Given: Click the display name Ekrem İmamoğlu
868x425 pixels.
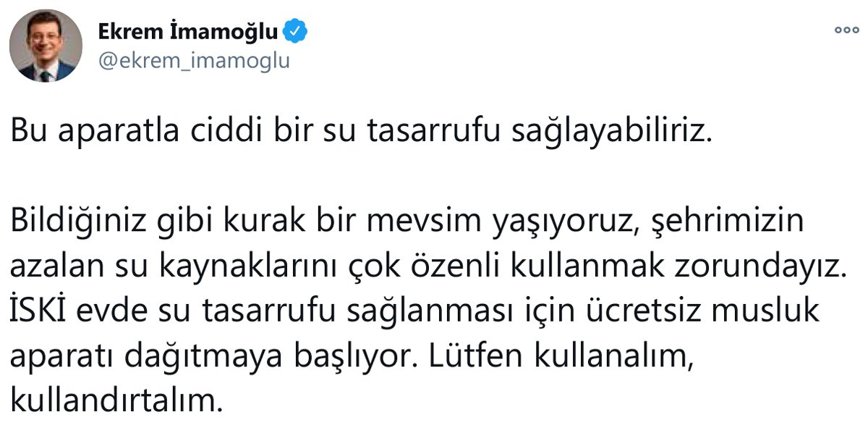Looking at the screenshot, I should pyautogui.click(x=189, y=31).
